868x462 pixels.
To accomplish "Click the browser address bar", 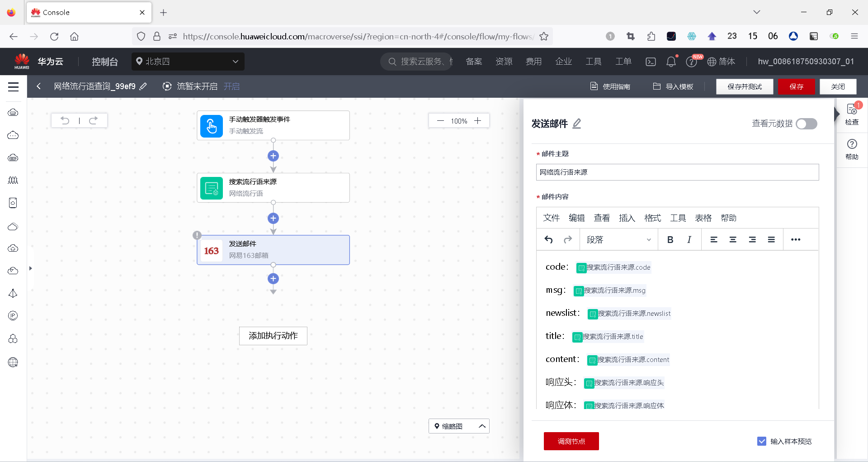I will pos(357,36).
